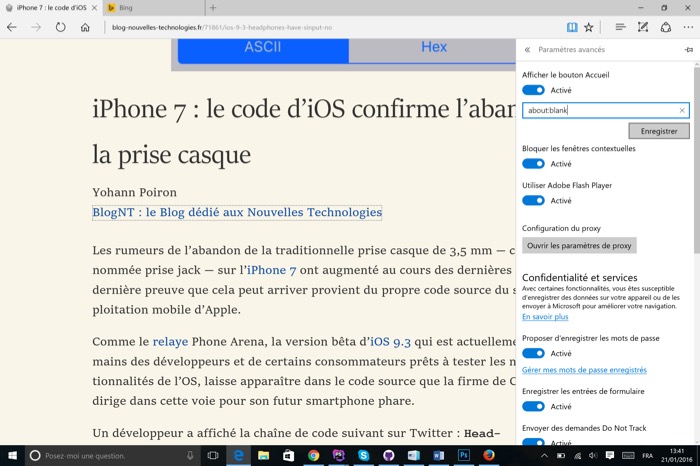Toggle 'Proposer d'enregistrer les mots de passe'
700x466 pixels.
533,353
